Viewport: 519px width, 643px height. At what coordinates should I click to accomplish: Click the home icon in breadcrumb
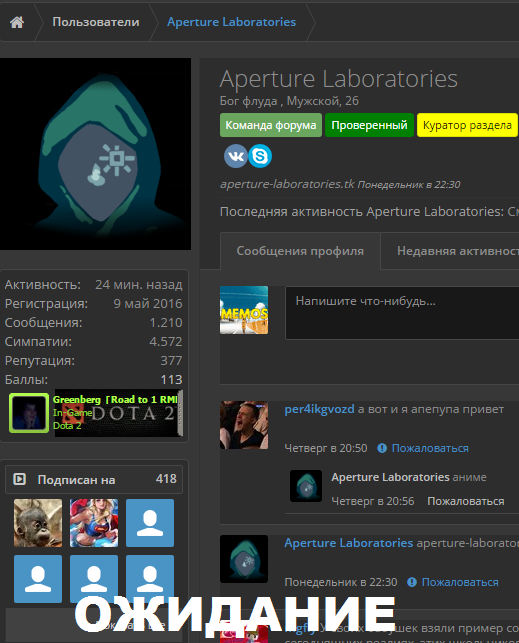coord(17,22)
